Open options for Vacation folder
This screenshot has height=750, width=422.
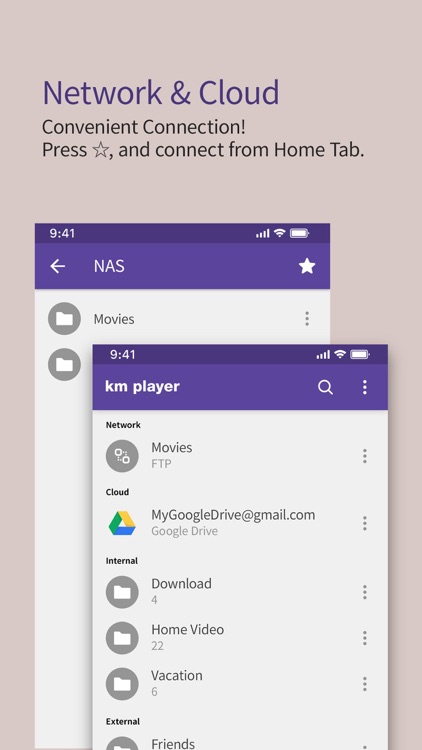coord(365,684)
